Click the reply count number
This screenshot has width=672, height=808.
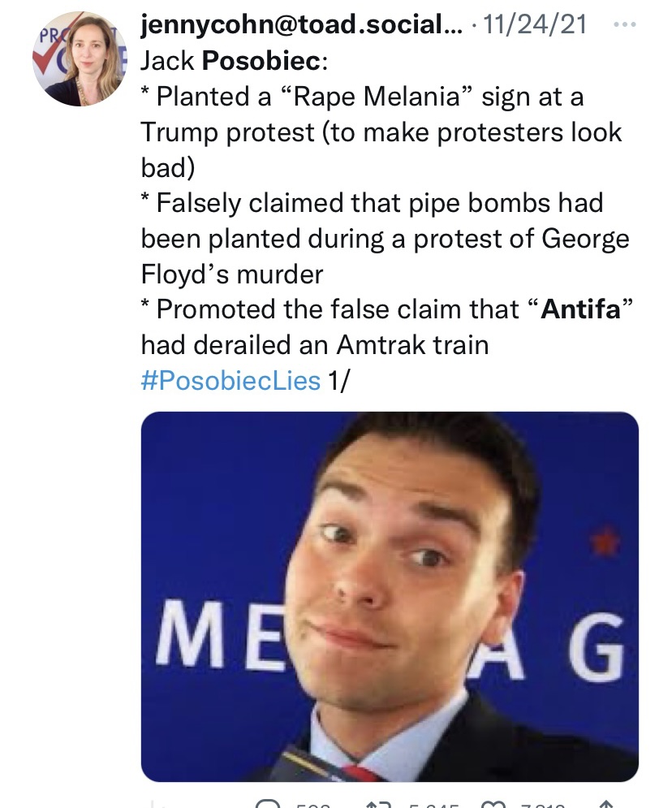[x=310, y=806]
